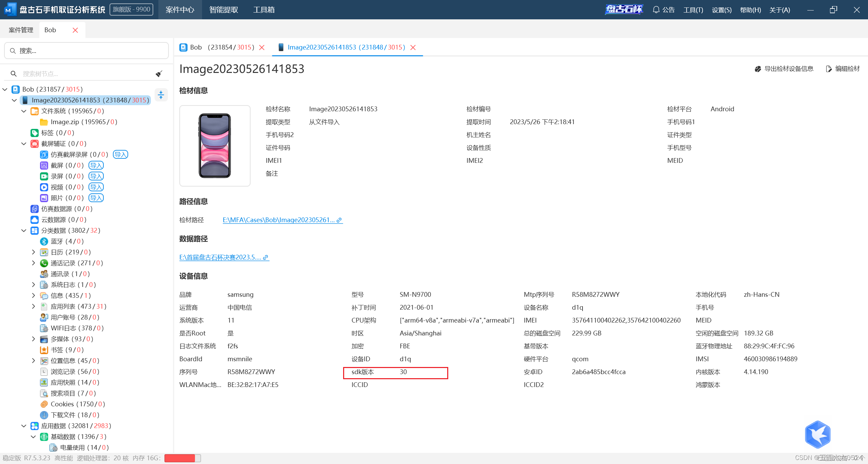Viewport: 868px width, 464px height.
Task: Click the blue bird assistant icon
Action: coord(817,434)
